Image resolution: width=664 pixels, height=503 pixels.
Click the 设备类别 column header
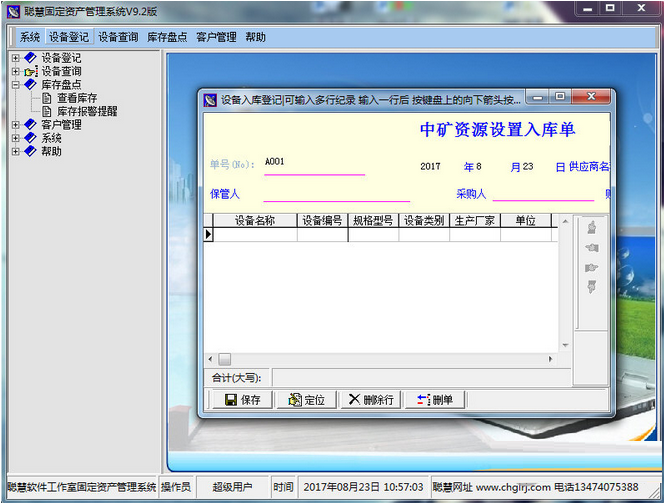tap(424, 221)
